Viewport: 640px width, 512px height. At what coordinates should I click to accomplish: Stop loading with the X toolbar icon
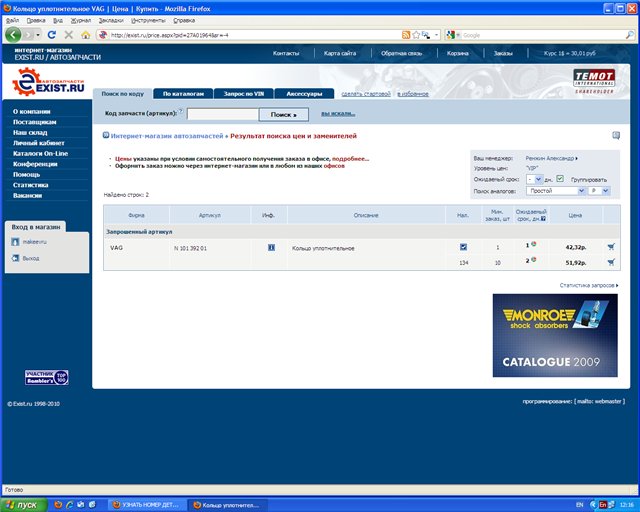(69, 35)
